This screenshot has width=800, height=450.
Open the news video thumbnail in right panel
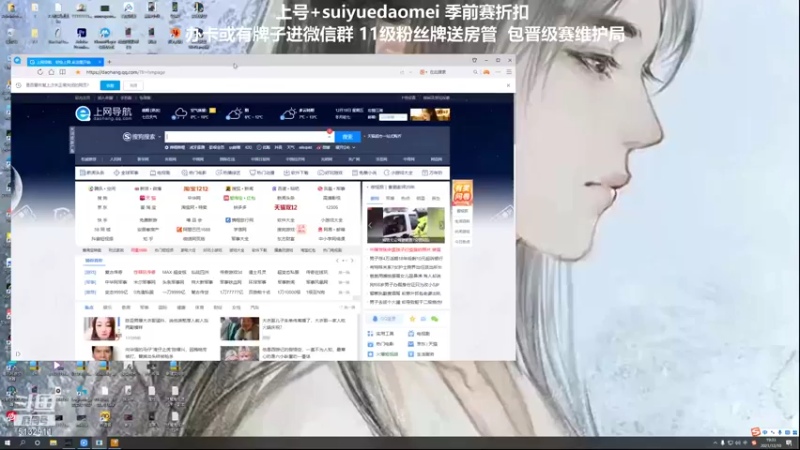(406, 225)
